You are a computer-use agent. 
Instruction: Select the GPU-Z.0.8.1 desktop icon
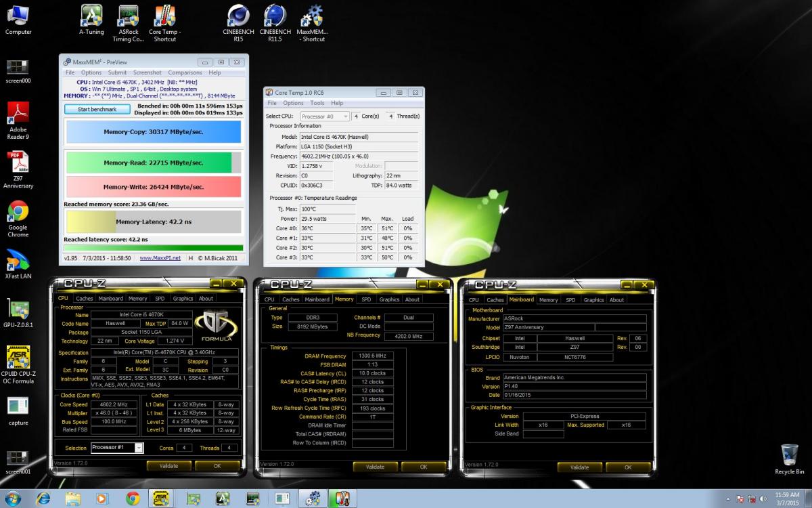pyautogui.click(x=18, y=314)
